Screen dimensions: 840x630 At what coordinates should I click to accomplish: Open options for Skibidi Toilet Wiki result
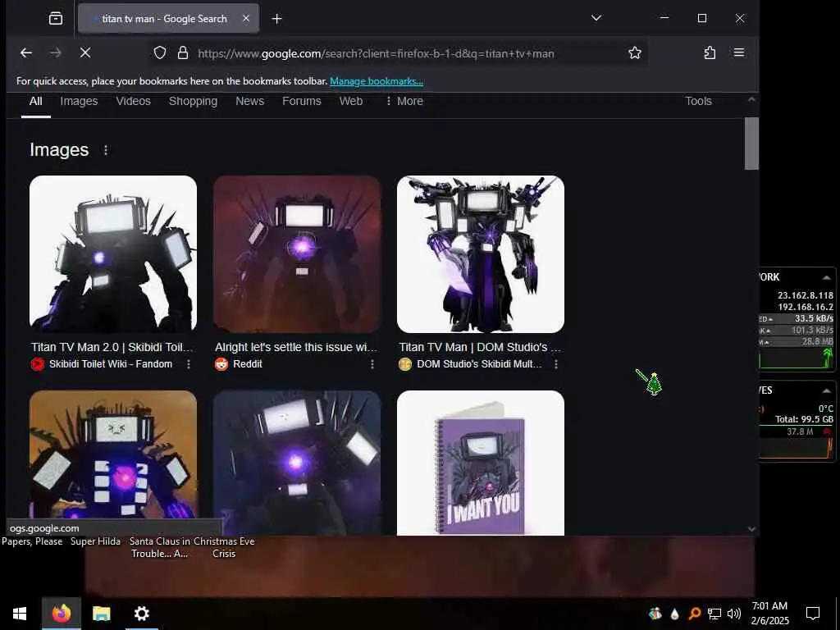[x=189, y=364]
